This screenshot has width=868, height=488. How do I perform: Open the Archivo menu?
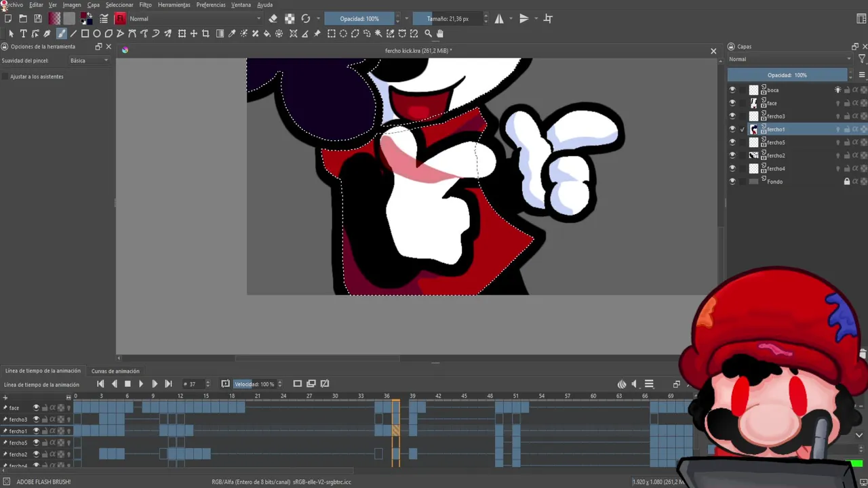point(12,5)
